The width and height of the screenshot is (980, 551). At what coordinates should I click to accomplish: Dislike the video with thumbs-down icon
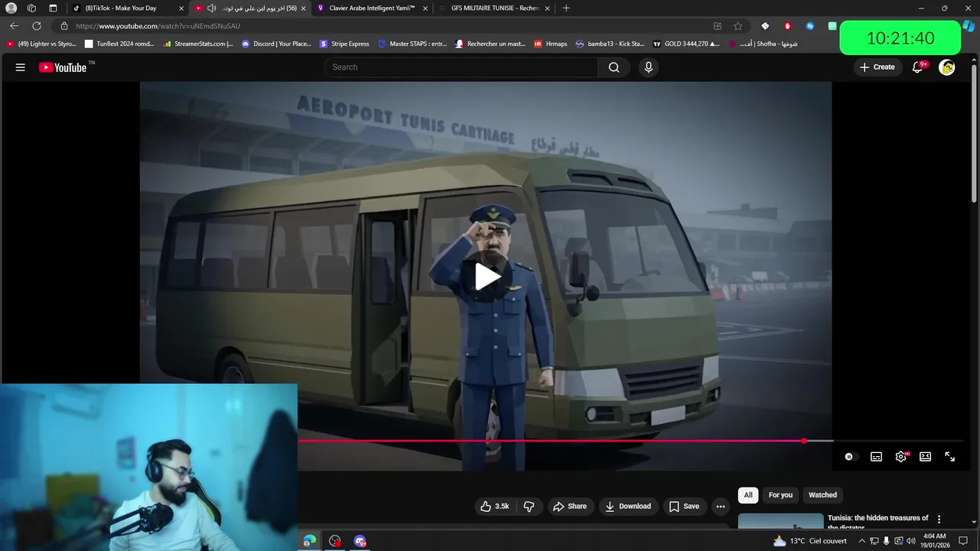(x=529, y=507)
